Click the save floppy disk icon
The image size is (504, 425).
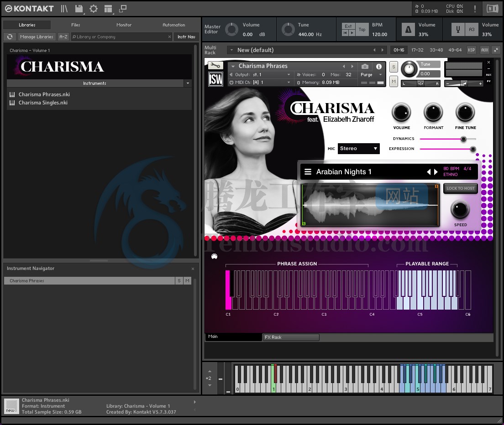pyautogui.click(x=79, y=9)
